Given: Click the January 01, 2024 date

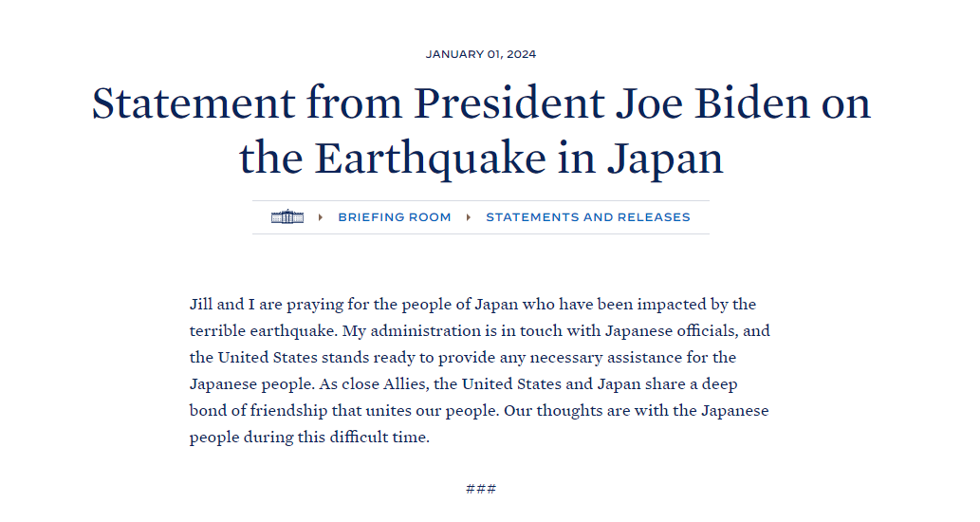Looking at the screenshot, I should (481, 54).
